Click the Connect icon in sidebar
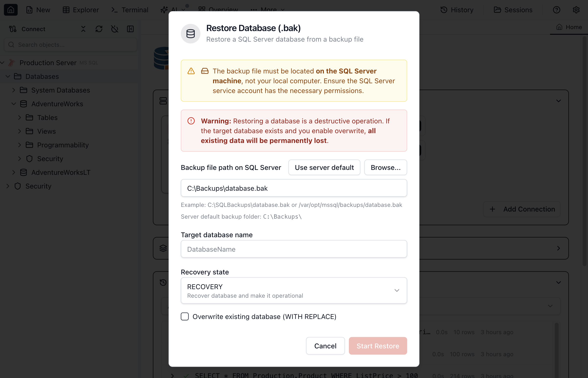Screen dimensions: 588x378 click(13, 29)
